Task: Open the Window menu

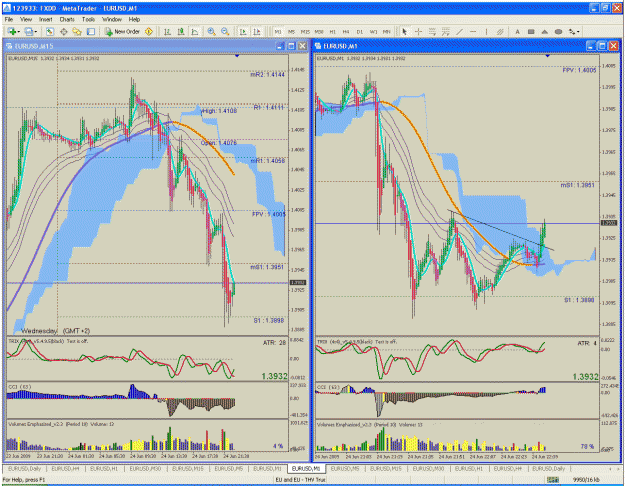Action: click(x=112, y=19)
